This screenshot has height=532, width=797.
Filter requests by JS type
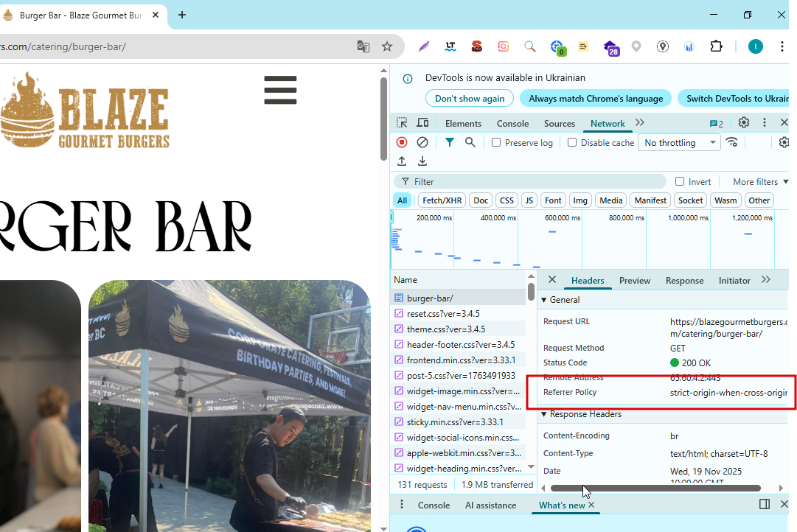tap(529, 200)
